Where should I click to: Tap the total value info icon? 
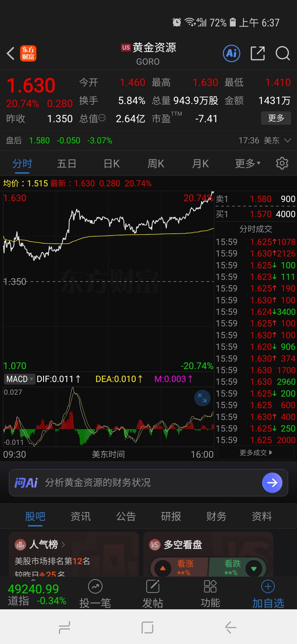102,118
